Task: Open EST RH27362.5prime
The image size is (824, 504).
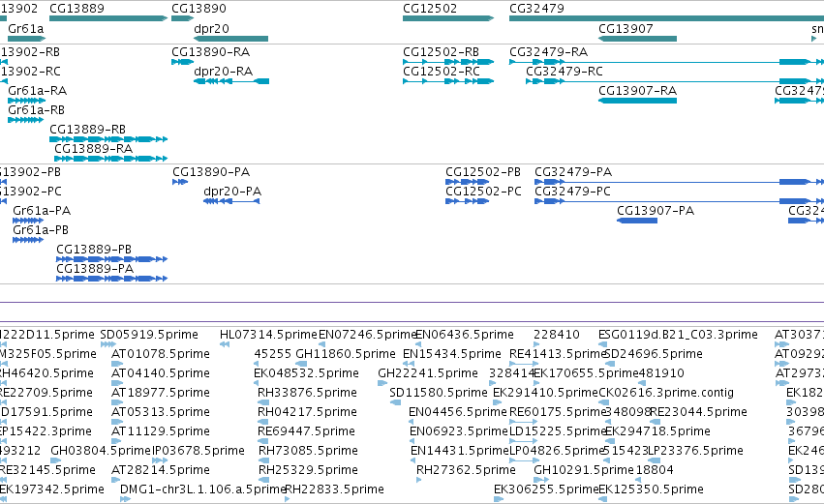Action: [x=466, y=470]
